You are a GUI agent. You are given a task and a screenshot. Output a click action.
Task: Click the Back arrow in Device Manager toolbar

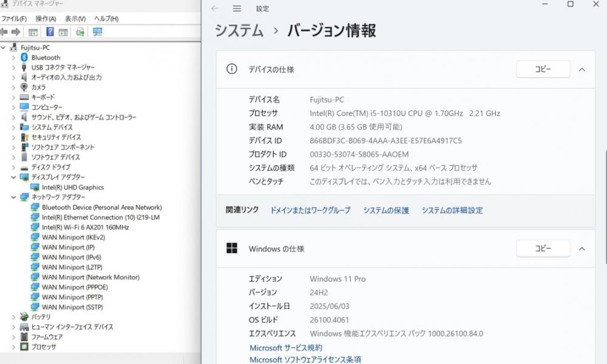click(4, 32)
